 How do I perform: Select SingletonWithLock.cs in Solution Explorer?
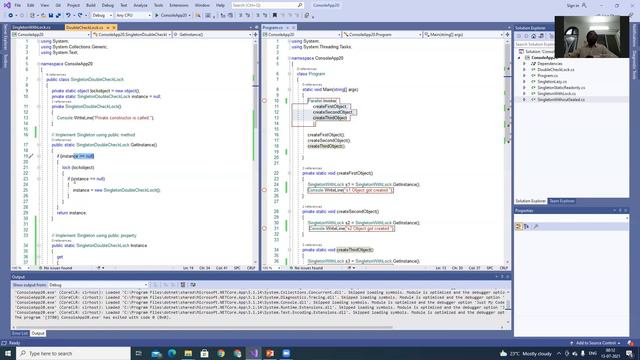point(556,93)
